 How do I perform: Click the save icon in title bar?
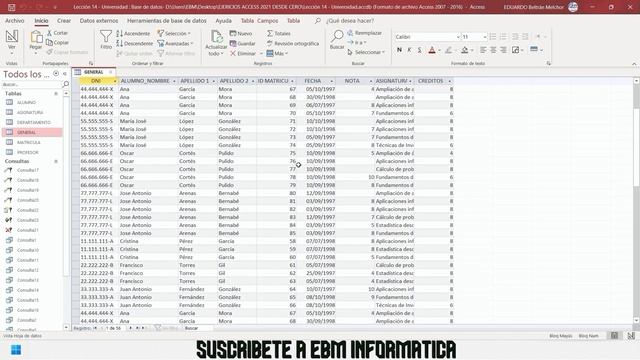pyautogui.click(x=11, y=7)
